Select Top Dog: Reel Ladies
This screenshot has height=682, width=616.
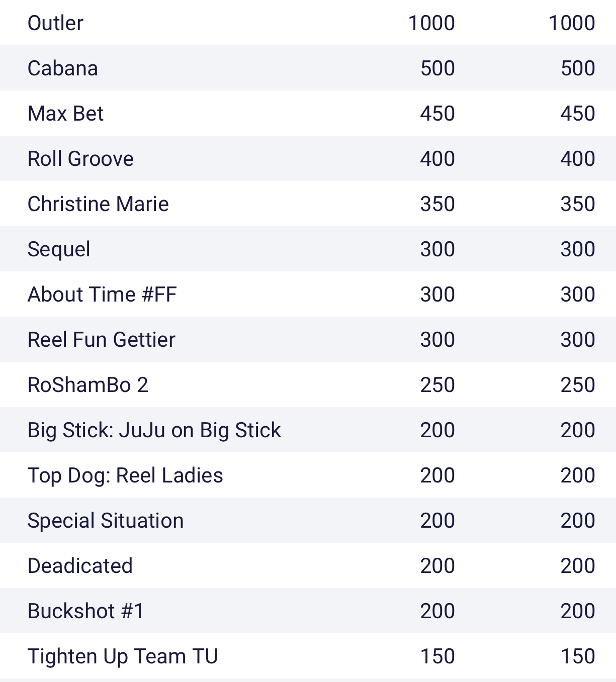click(x=126, y=475)
